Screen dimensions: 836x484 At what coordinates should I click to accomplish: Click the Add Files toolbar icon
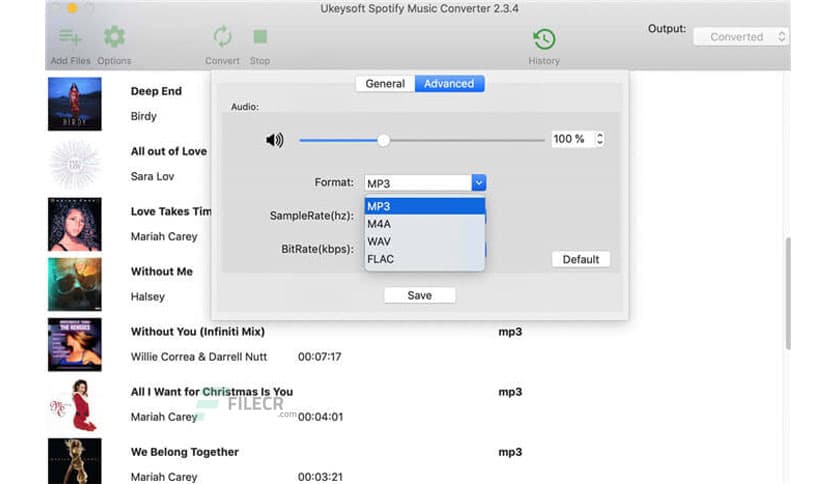tap(70, 37)
